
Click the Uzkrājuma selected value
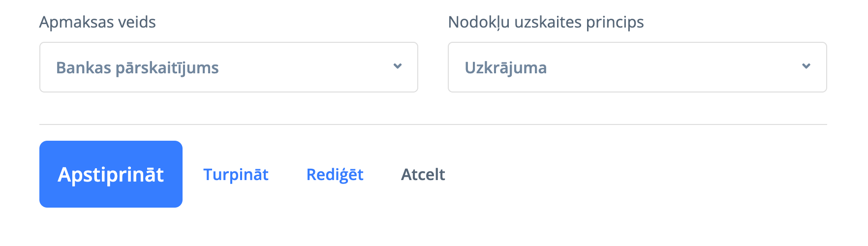(505, 68)
